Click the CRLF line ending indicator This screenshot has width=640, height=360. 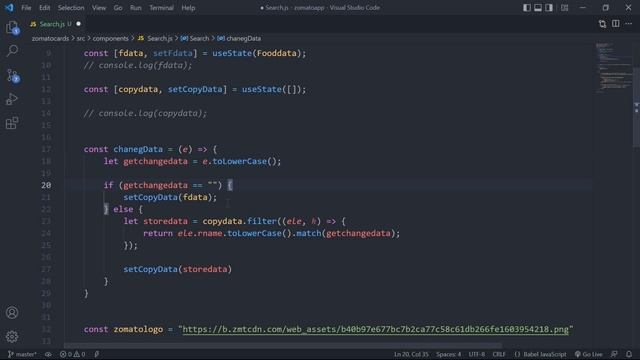tap(499, 354)
